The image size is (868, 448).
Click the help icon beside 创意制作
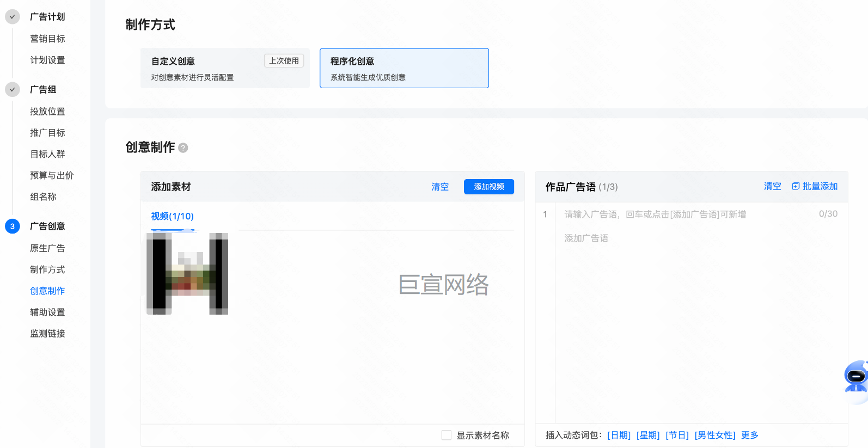184,148
